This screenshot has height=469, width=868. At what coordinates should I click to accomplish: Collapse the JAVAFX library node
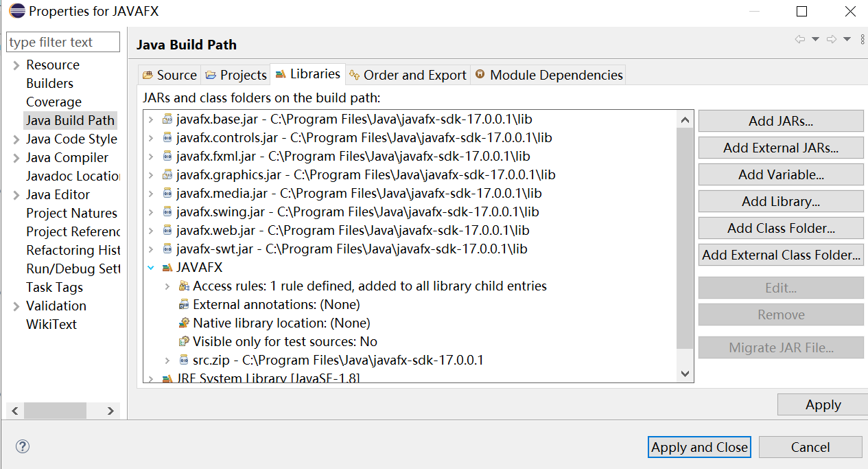point(151,268)
